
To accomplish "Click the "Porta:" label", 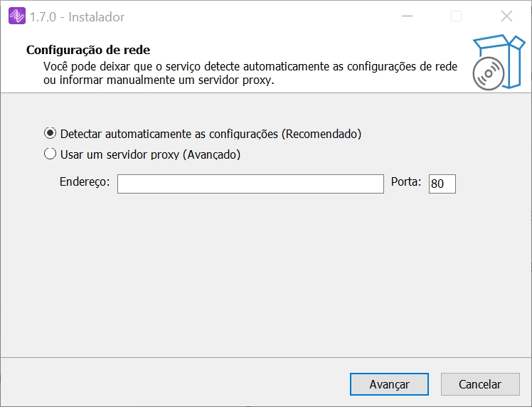I will [406, 182].
